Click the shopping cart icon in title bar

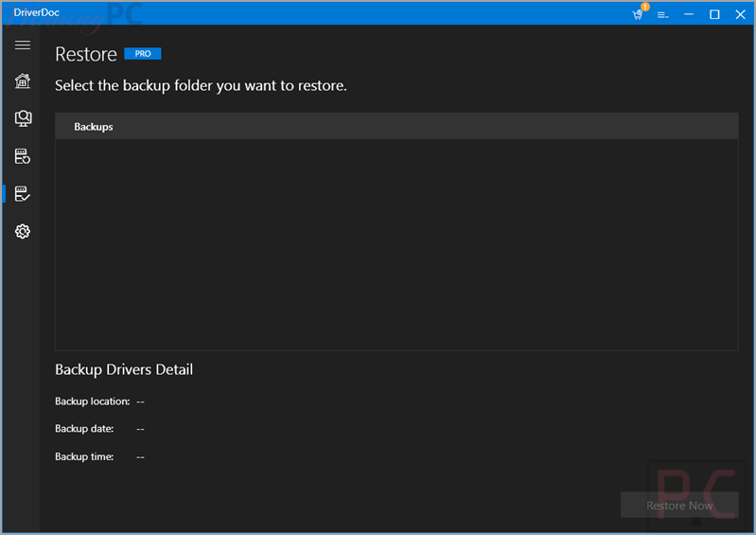pyautogui.click(x=638, y=14)
